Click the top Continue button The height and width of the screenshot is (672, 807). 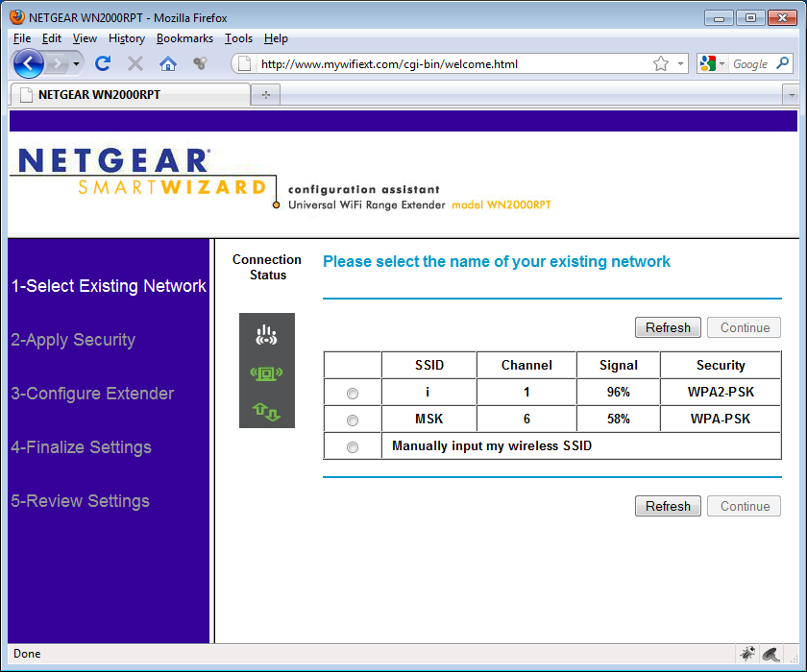click(x=745, y=327)
